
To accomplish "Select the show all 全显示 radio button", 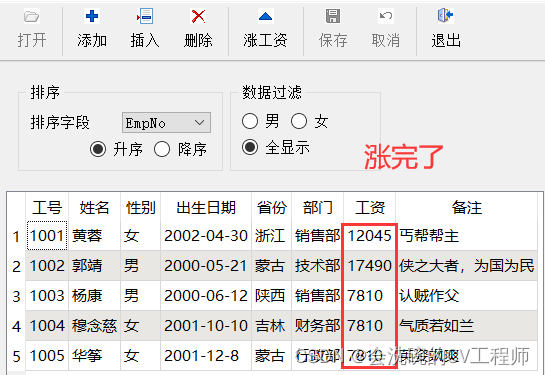I will point(250,147).
